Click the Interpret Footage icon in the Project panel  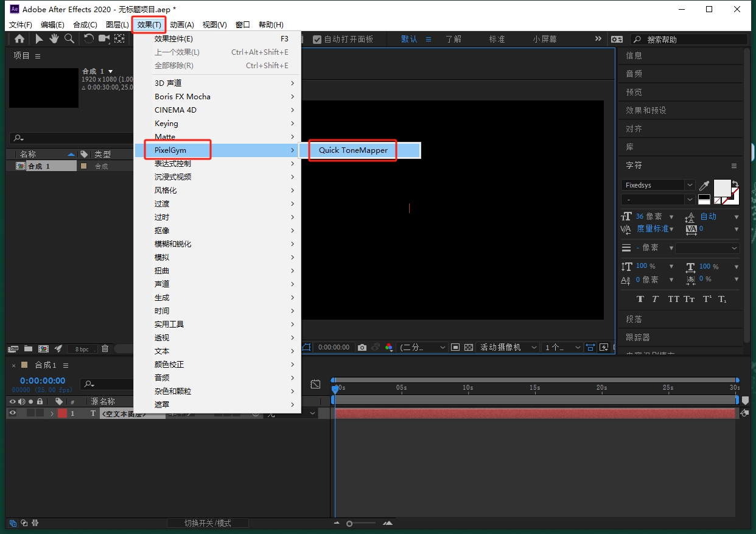[x=13, y=349]
